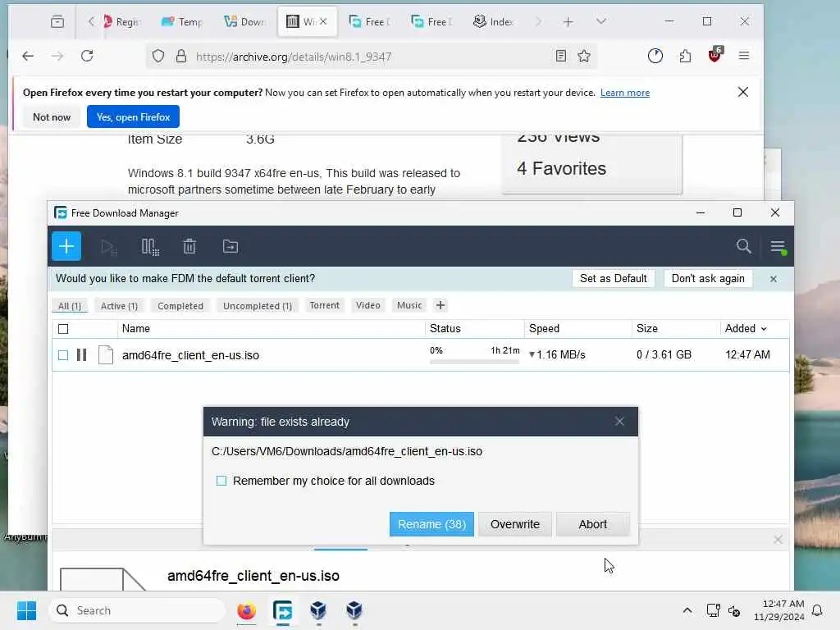Screen dimensions: 840x630
Task: Click the download progress bar at 0%
Action: click(x=474, y=362)
